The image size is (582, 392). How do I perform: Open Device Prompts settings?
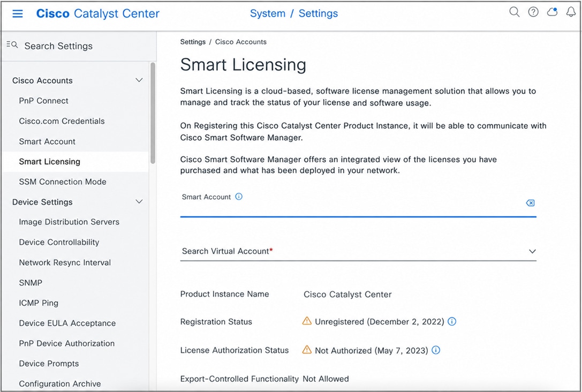click(x=49, y=364)
